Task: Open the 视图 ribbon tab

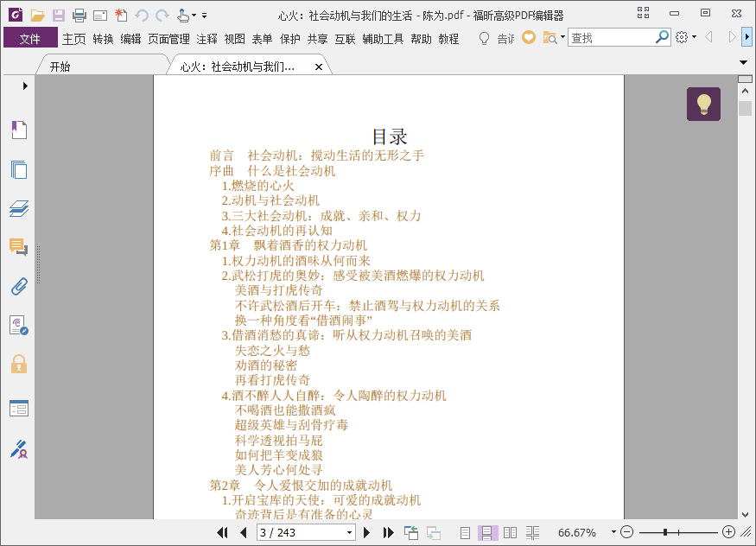Action: pos(234,39)
